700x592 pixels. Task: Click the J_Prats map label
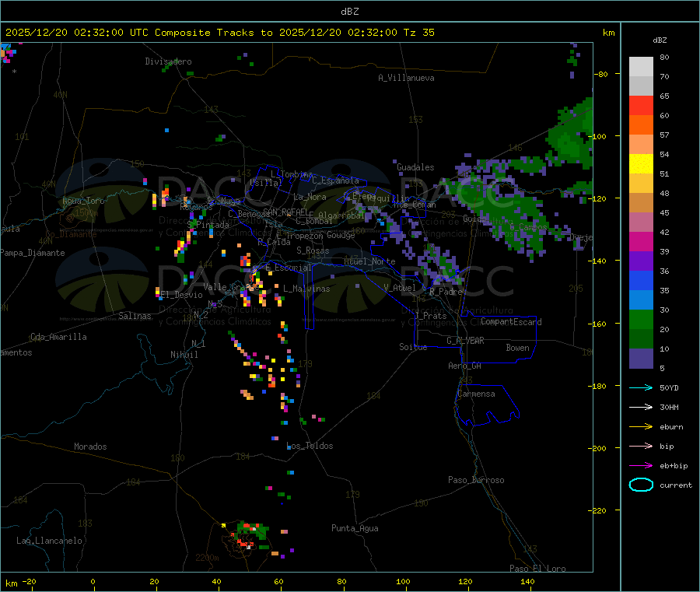[431, 316]
